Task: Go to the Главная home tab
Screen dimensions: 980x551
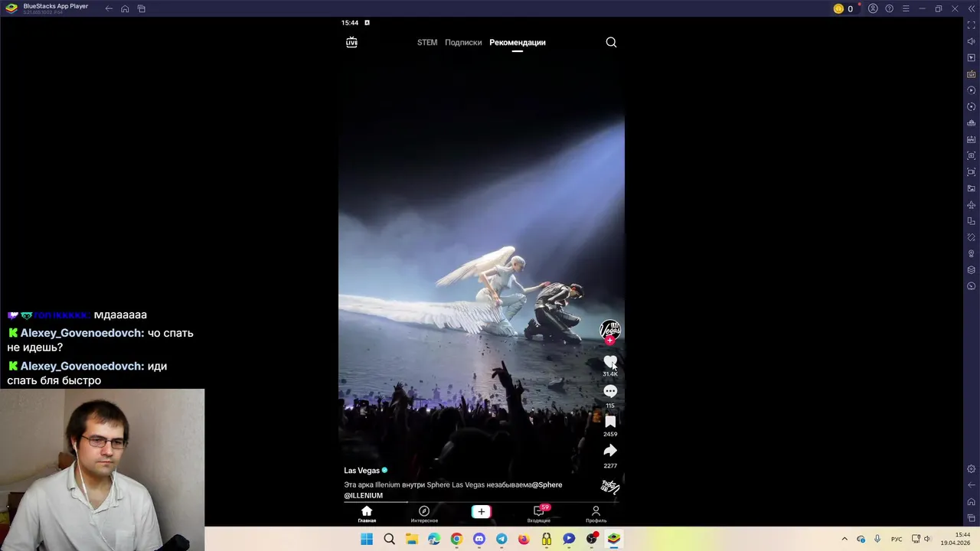Action: click(x=367, y=514)
